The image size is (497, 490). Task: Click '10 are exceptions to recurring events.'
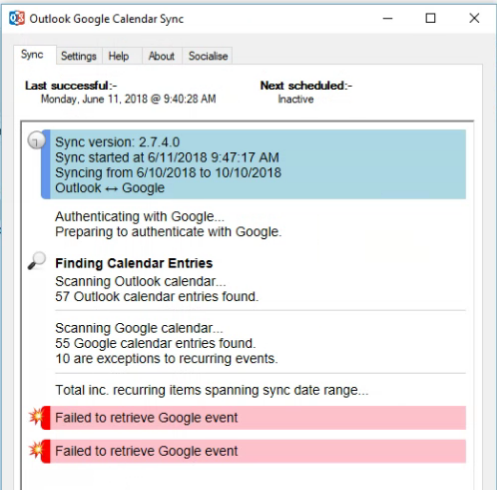(x=166, y=359)
